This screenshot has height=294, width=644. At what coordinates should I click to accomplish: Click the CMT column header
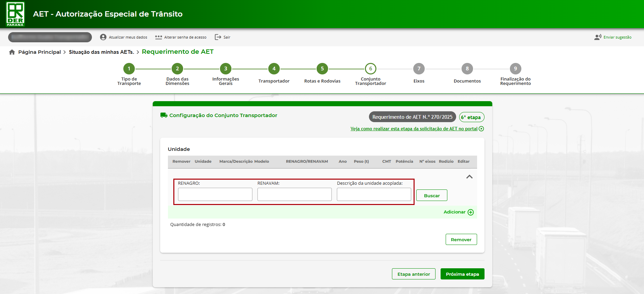387,162
